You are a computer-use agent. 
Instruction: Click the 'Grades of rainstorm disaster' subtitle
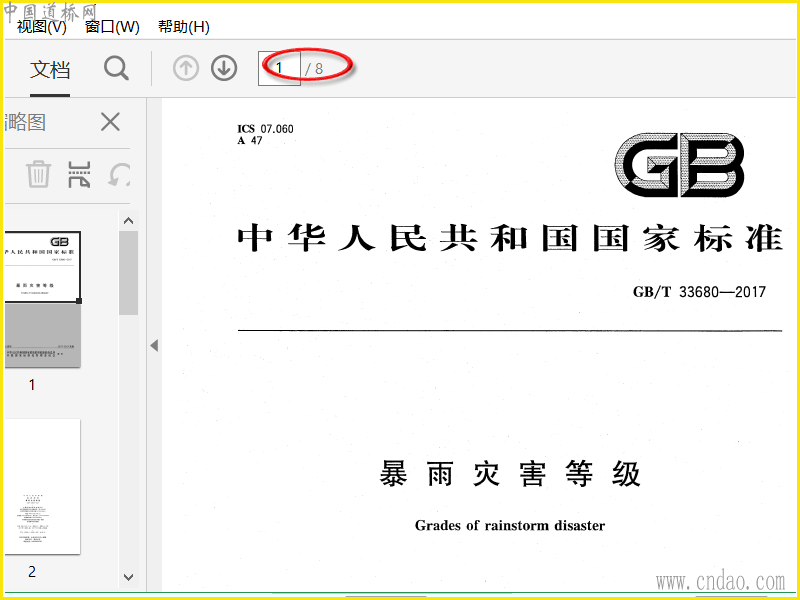pos(510,525)
